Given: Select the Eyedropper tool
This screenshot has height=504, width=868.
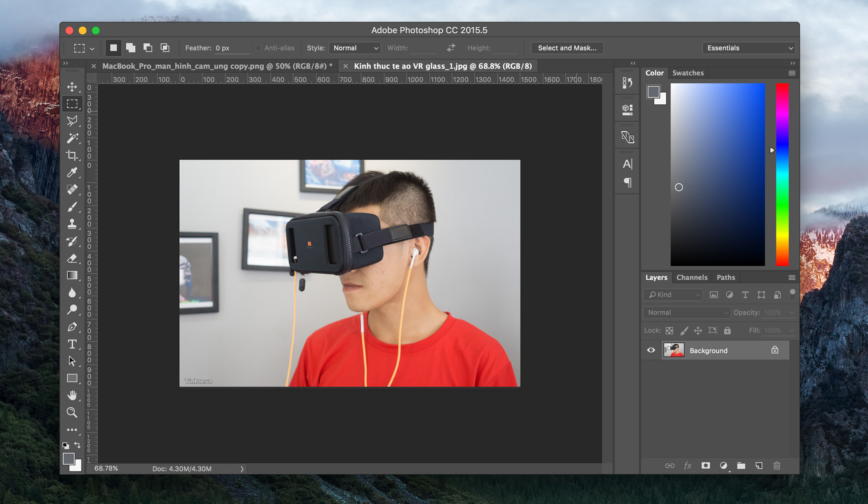Looking at the screenshot, I should click(72, 173).
